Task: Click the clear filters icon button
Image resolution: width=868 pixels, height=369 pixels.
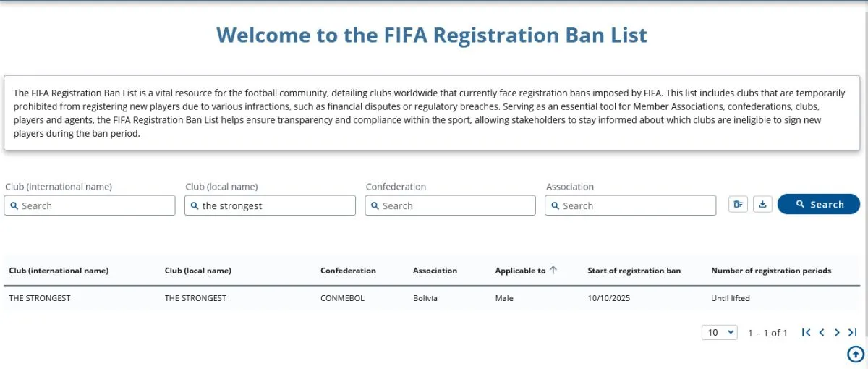Action: 738,205
